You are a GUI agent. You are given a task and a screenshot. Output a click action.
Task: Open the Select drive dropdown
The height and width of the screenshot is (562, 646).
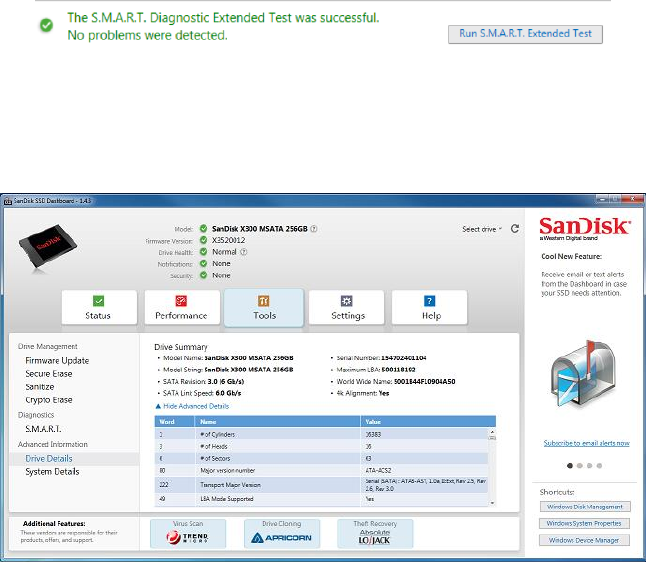pos(482,229)
